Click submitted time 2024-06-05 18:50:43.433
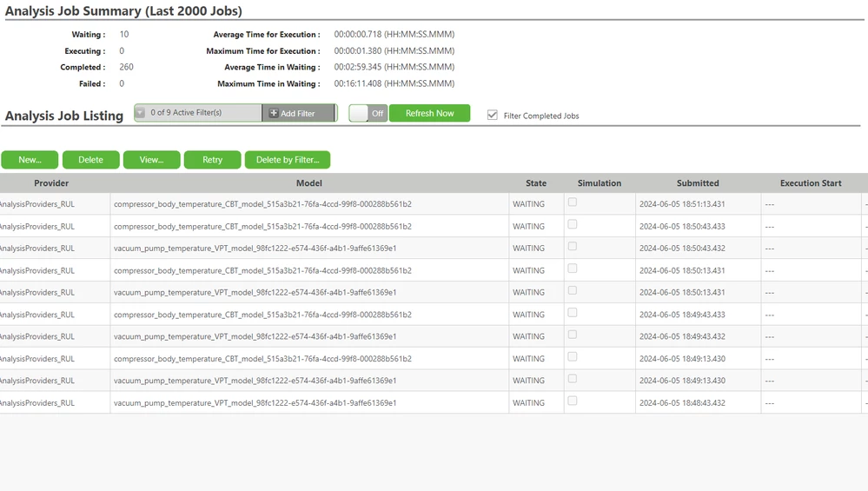The width and height of the screenshot is (868, 491). click(682, 227)
